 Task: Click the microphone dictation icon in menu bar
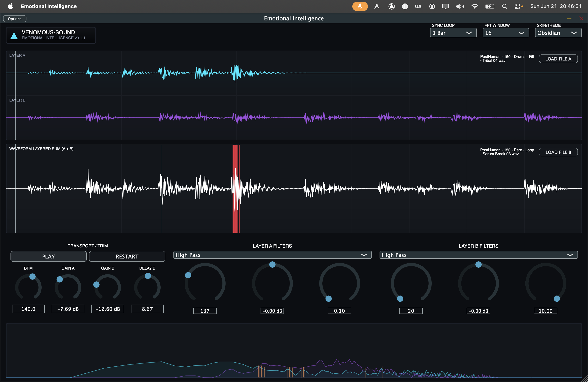point(360,6)
